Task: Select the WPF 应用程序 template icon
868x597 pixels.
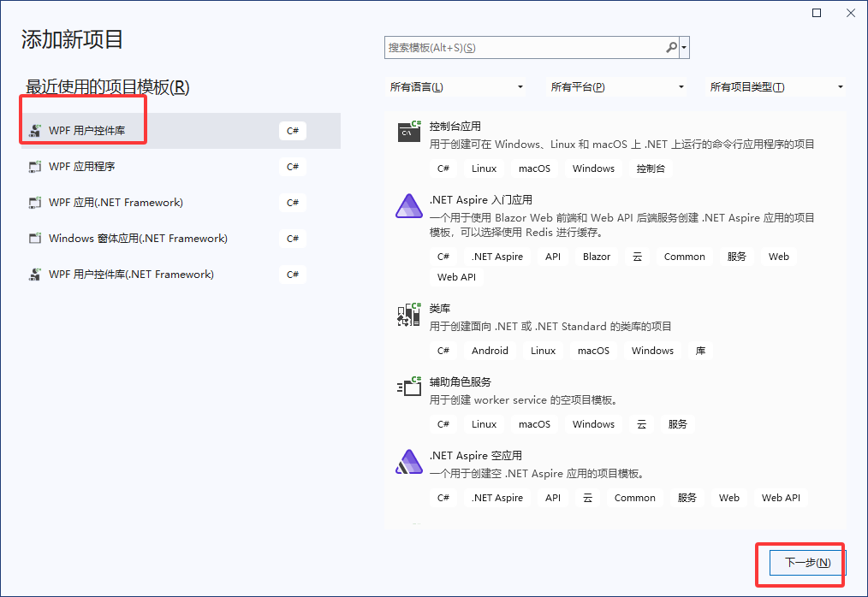Action: click(x=34, y=167)
